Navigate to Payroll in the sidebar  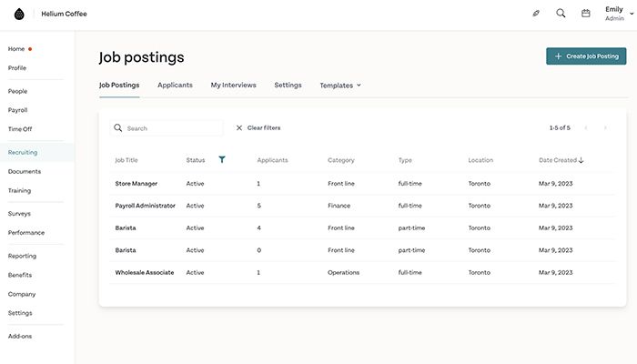[18, 110]
